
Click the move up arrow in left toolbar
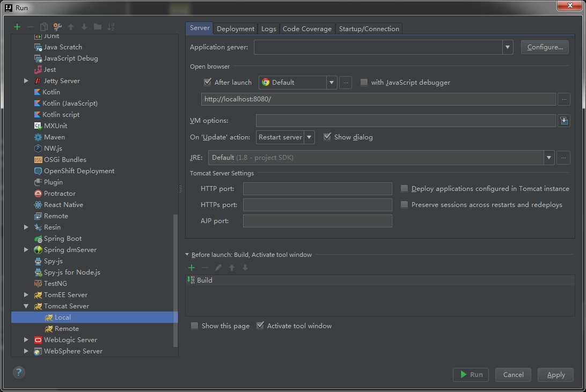click(71, 26)
